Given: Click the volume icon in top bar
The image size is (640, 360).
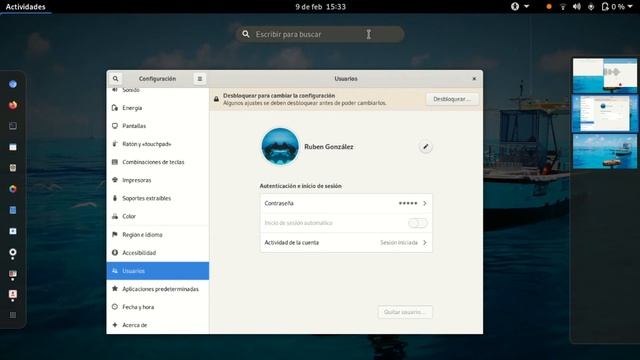Looking at the screenshot, I should point(576,7).
